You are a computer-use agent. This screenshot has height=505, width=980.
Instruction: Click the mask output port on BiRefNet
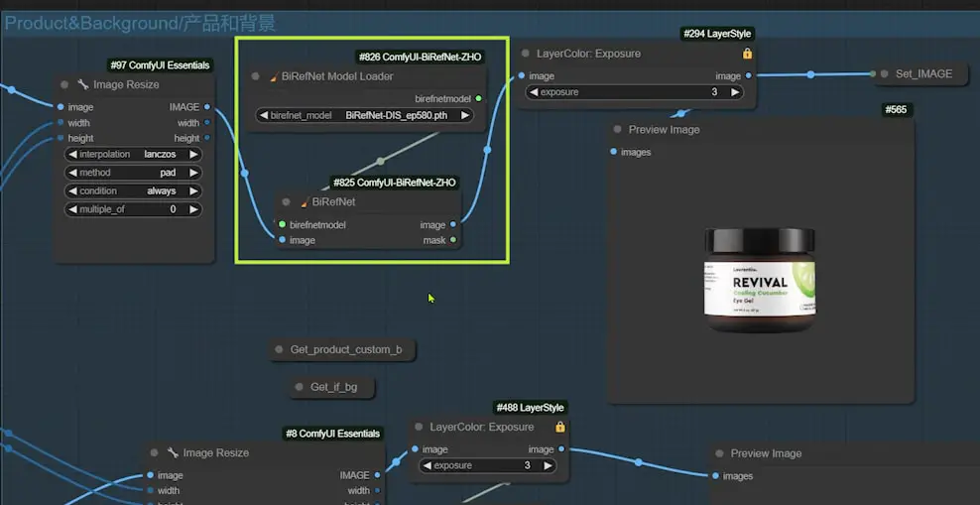[453, 239]
